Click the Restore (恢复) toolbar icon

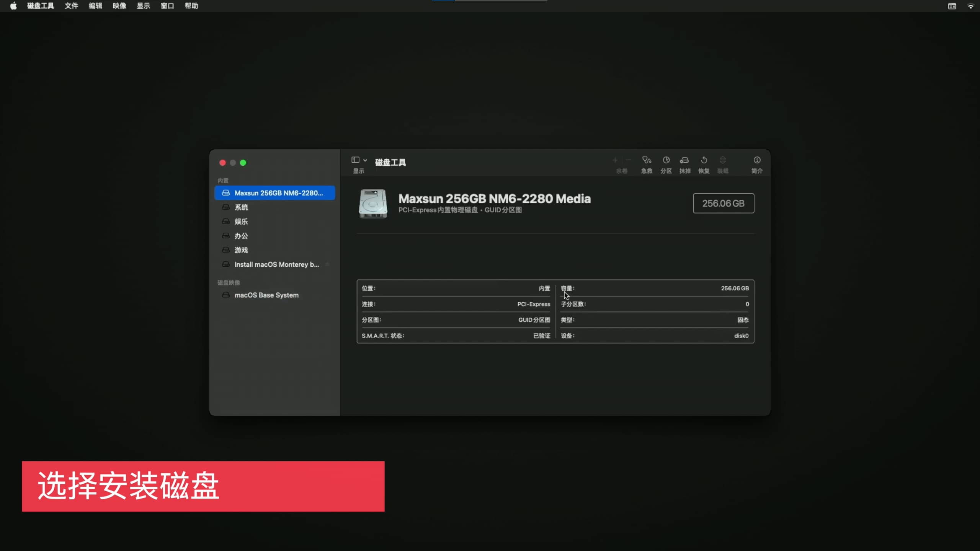(704, 160)
